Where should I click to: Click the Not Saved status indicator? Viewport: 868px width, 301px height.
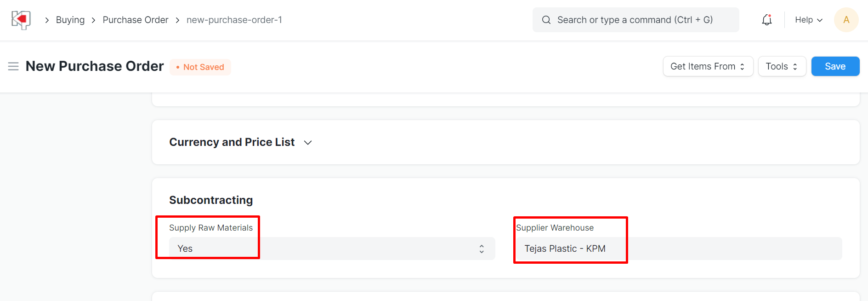click(x=200, y=67)
